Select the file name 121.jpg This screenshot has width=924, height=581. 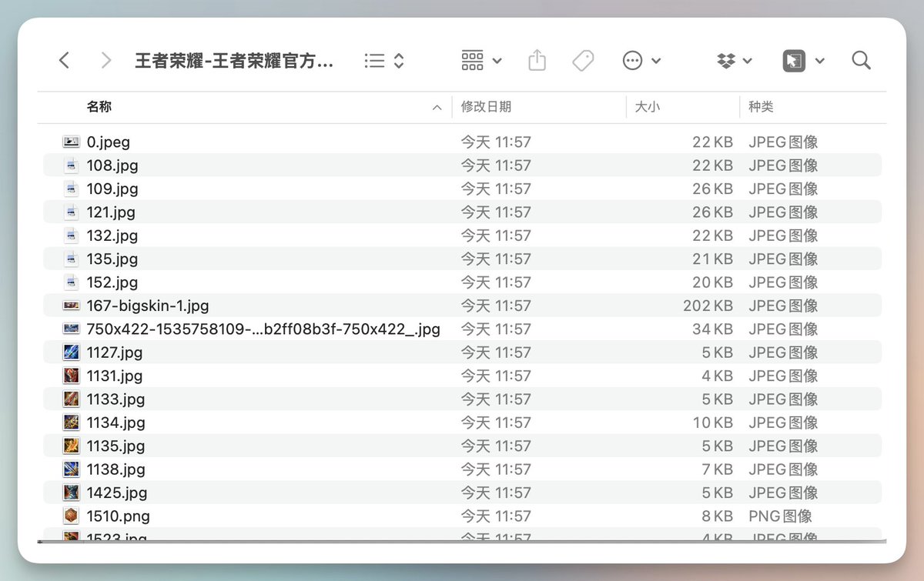pos(111,212)
